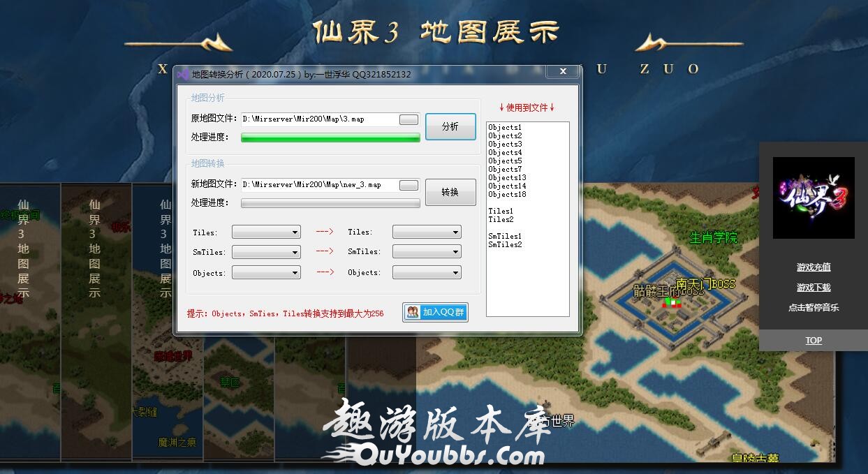This screenshot has width=868, height=474.
Task: Expand the target Objects dropdown after the arrow
Action: 427,272
